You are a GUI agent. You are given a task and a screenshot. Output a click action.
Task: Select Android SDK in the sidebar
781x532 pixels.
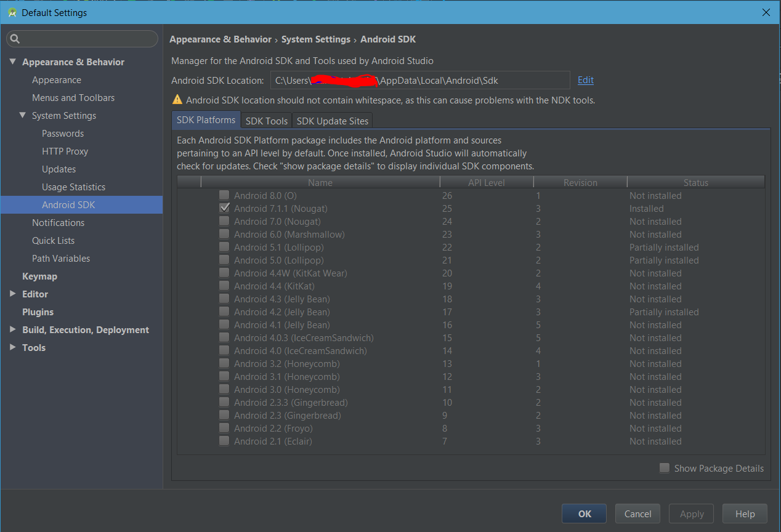(81, 205)
